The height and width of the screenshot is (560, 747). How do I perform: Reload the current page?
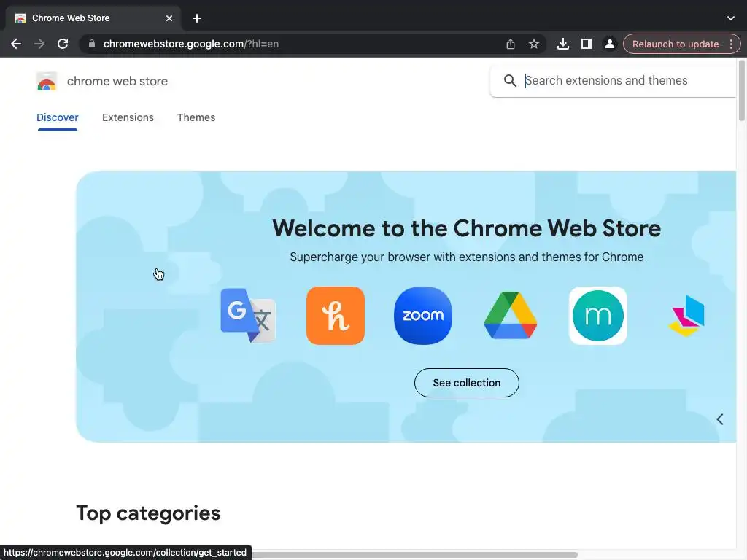click(63, 44)
